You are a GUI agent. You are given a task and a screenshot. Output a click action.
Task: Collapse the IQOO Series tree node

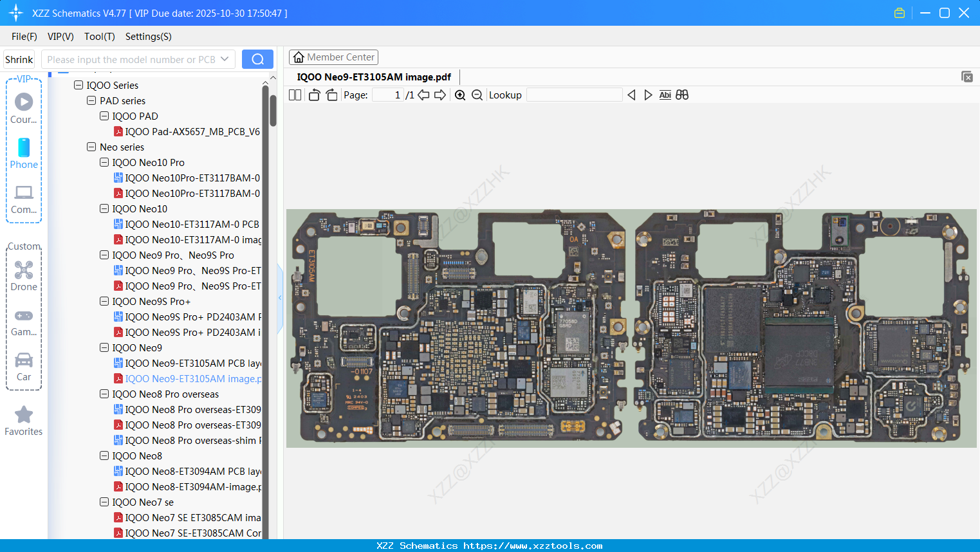(x=79, y=85)
